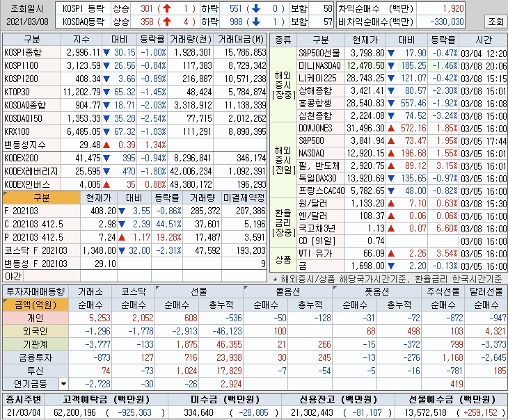Click the 투자자매매동향 header

(35, 292)
